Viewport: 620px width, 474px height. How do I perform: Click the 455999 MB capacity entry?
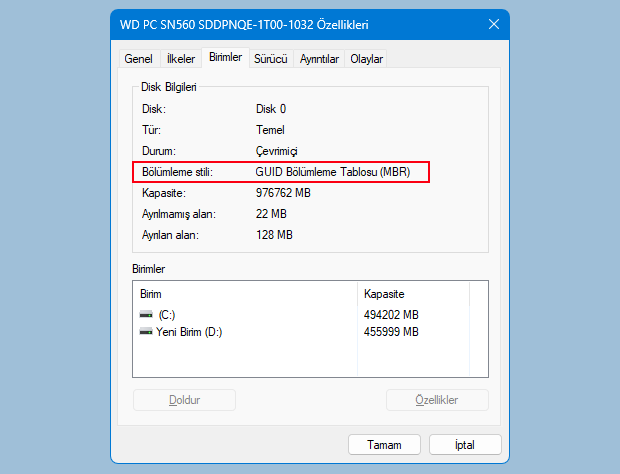(391, 332)
